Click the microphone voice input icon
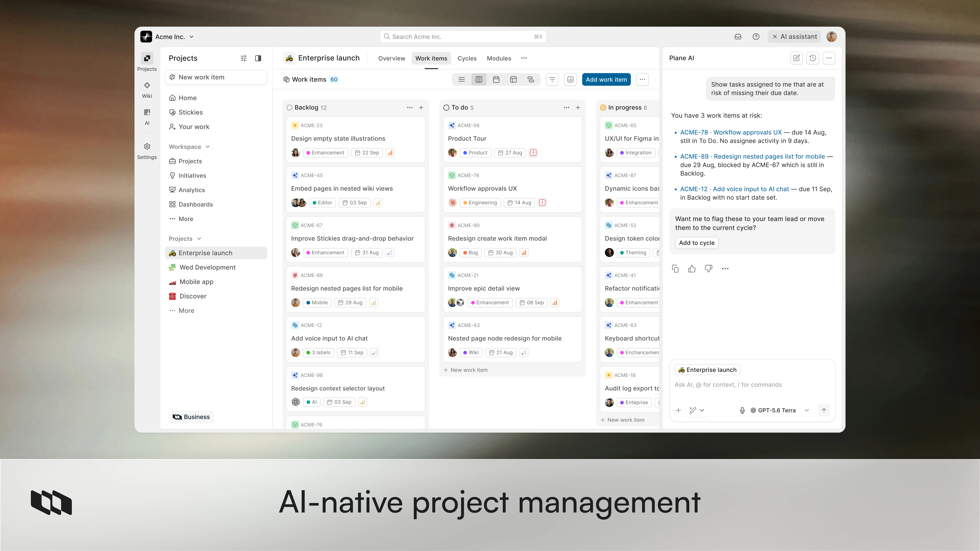 tap(742, 410)
